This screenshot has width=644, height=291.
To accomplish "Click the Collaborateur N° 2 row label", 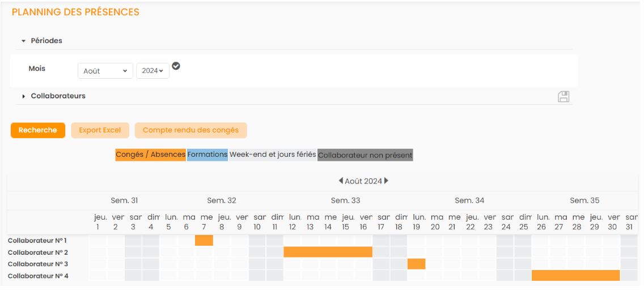I will [38, 253].
